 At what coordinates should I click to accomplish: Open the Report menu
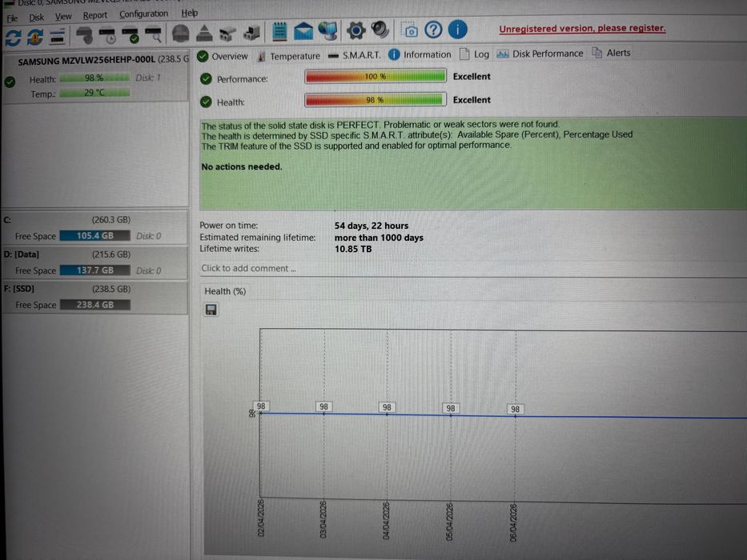point(94,15)
